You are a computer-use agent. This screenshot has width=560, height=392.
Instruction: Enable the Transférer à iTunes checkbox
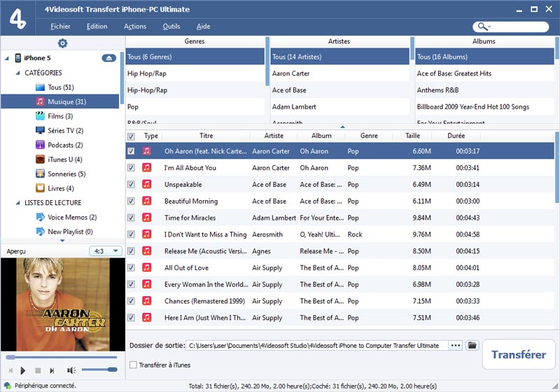coord(134,365)
